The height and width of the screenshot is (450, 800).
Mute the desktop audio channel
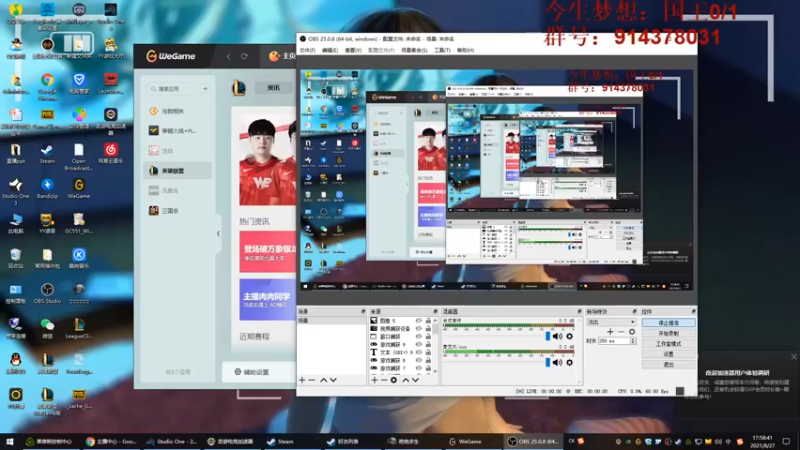coord(558,336)
